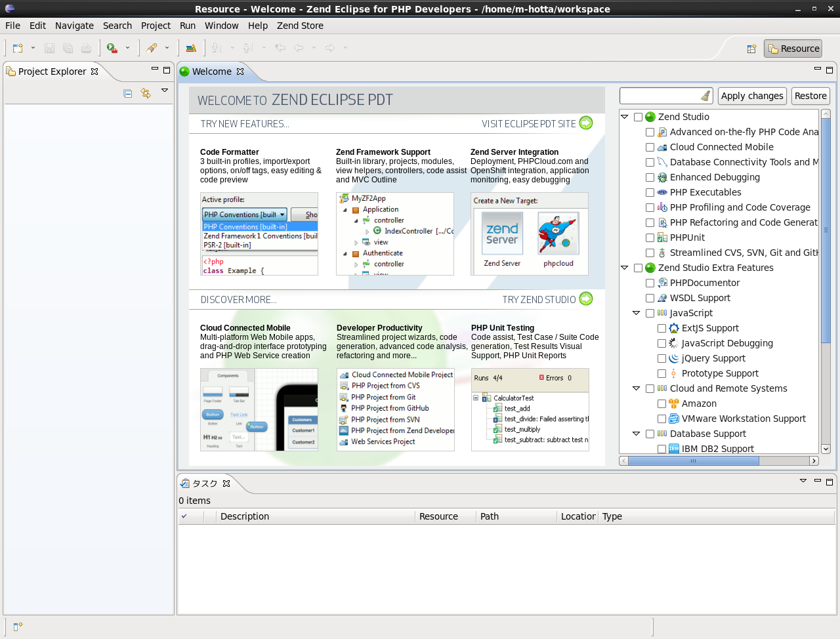
Task: Tick the PHPDocumentor checkbox
Action: pos(650,283)
